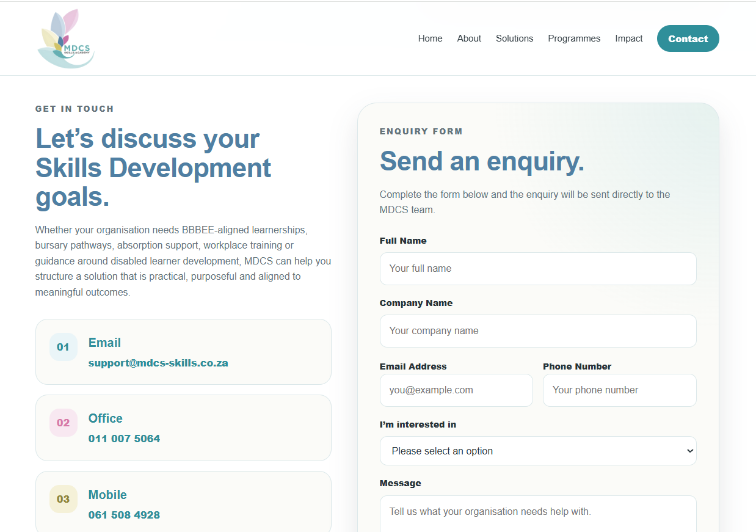
Task: Click the "Phone Number" field label
Action: tap(577, 366)
